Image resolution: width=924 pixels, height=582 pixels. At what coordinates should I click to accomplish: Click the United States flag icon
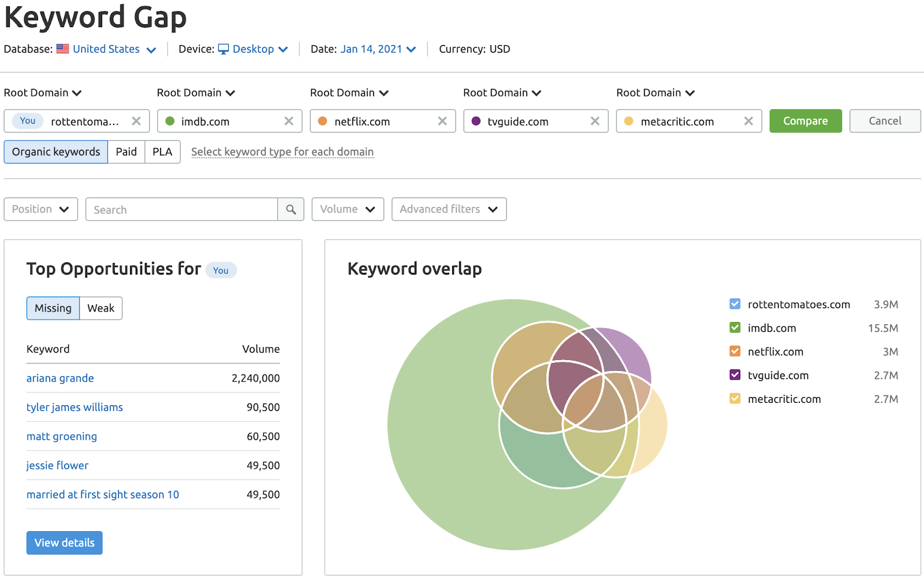coord(62,49)
